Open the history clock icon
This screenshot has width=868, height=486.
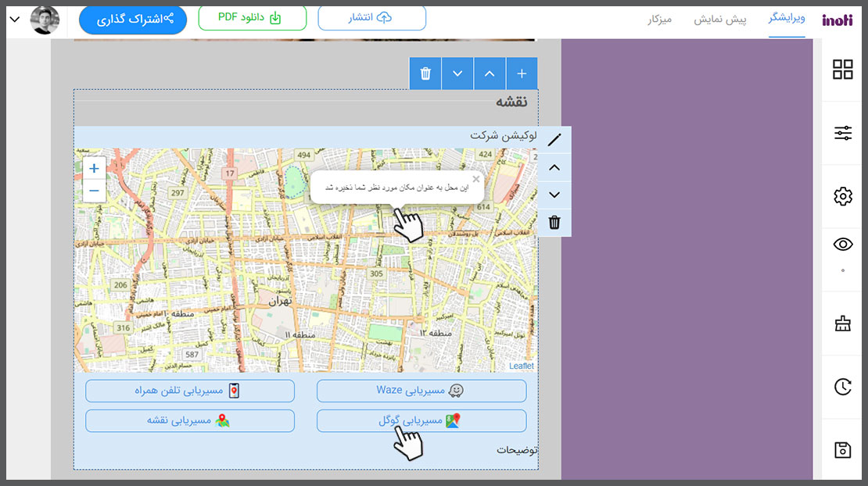pos(842,387)
